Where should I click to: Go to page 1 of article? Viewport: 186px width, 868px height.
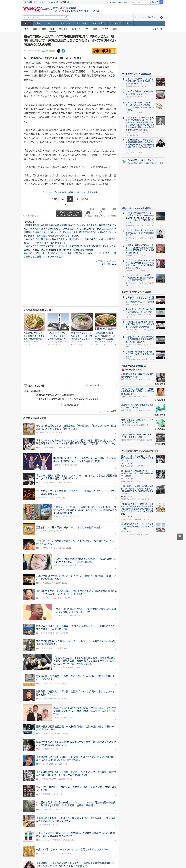coord(63,199)
